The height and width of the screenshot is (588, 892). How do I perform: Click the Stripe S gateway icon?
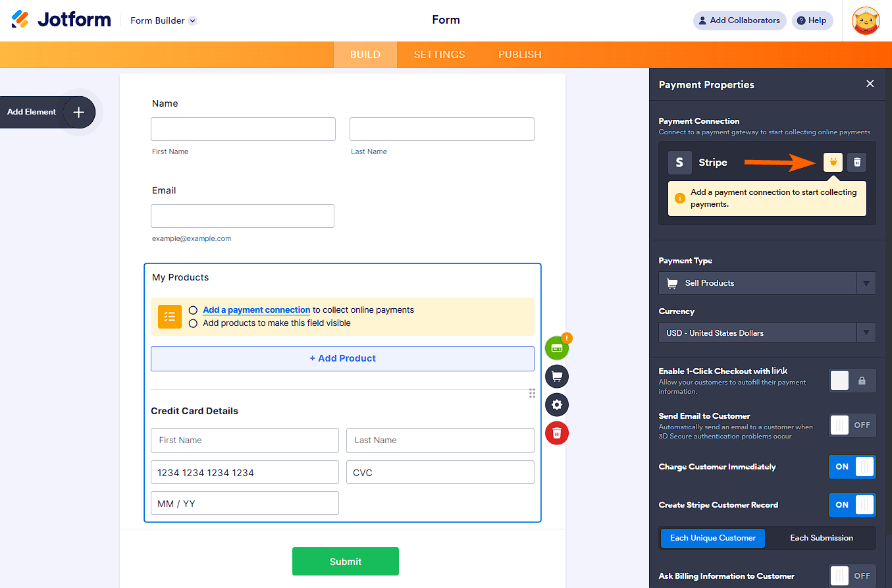pos(680,163)
